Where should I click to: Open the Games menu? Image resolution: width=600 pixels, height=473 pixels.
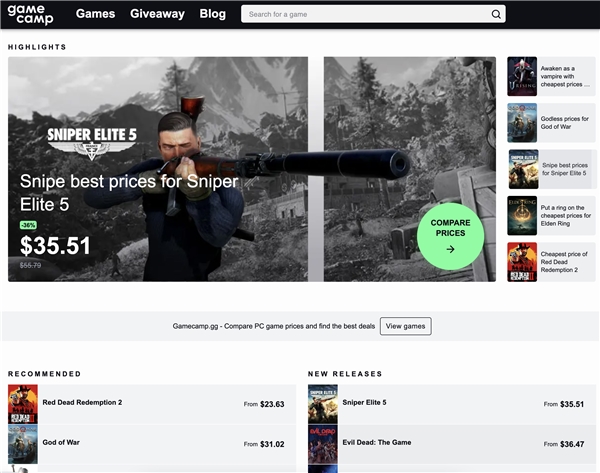[x=95, y=14]
